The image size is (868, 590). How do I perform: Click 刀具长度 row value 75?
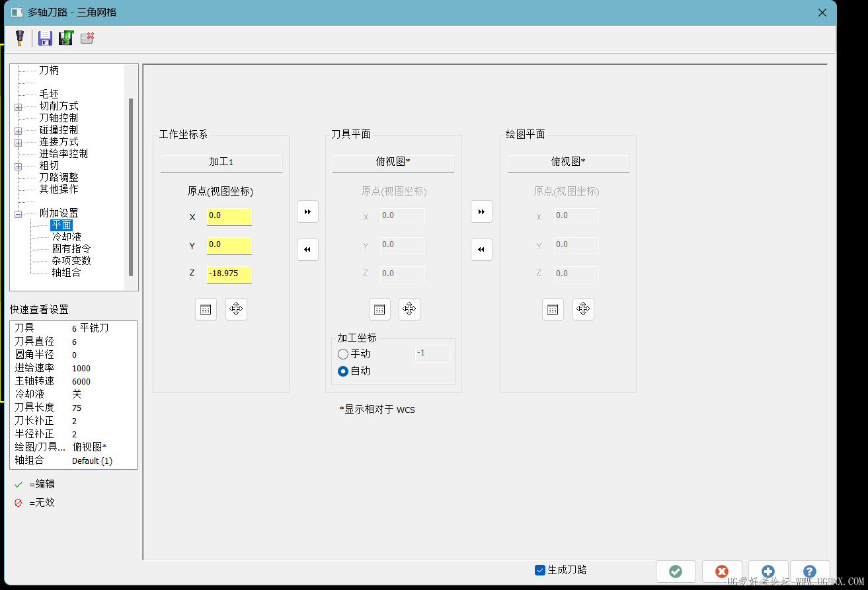(77, 408)
